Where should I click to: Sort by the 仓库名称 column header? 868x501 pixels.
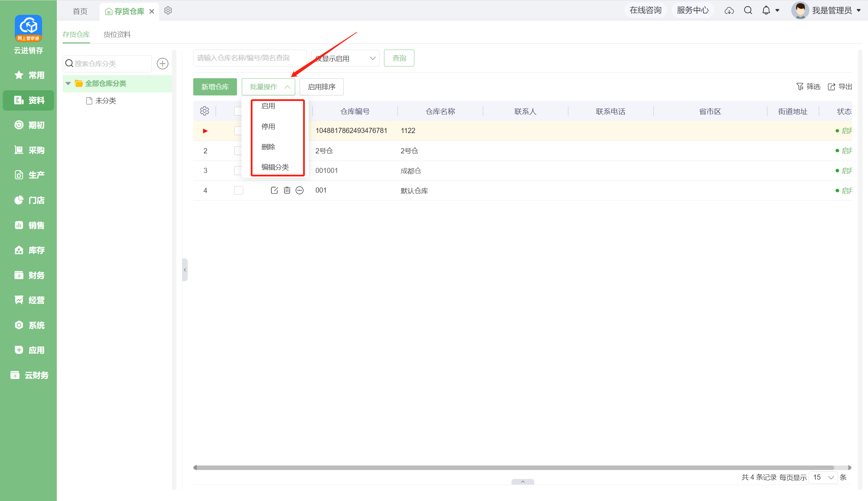[x=440, y=111]
